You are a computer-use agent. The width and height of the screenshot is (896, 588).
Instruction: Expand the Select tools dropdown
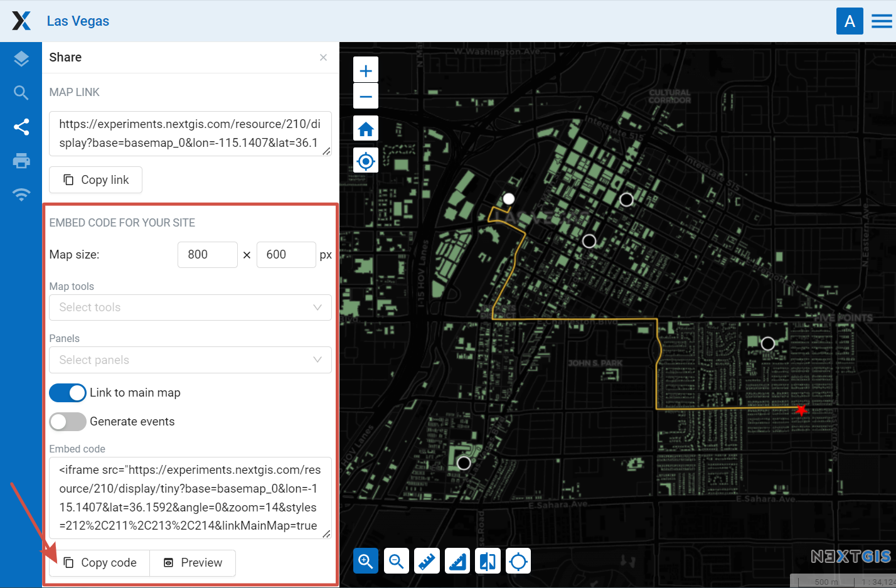click(190, 307)
